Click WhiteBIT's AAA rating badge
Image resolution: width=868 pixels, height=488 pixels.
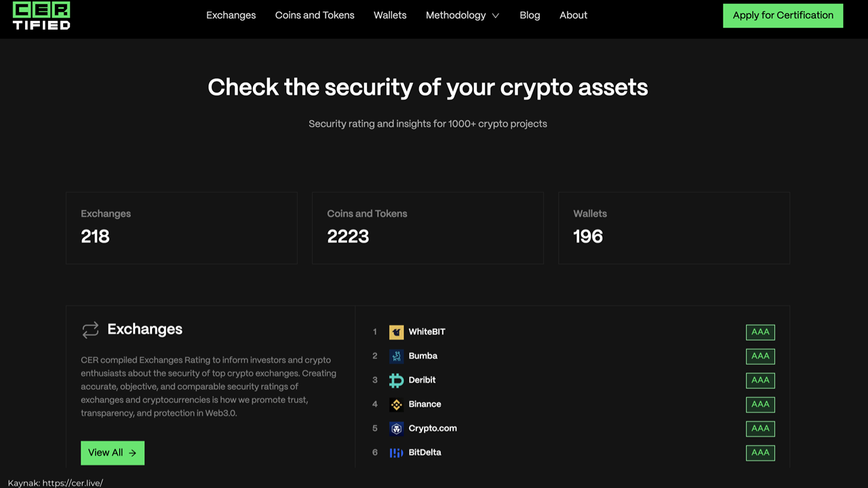coord(760,332)
